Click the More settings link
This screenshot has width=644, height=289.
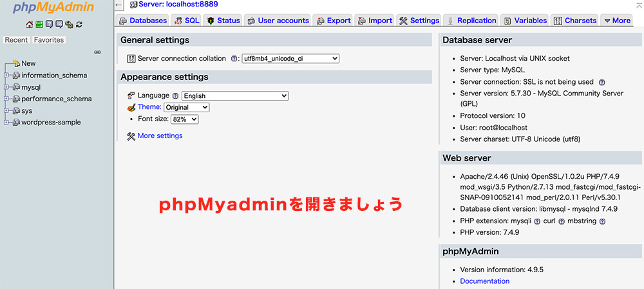click(x=160, y=136)
